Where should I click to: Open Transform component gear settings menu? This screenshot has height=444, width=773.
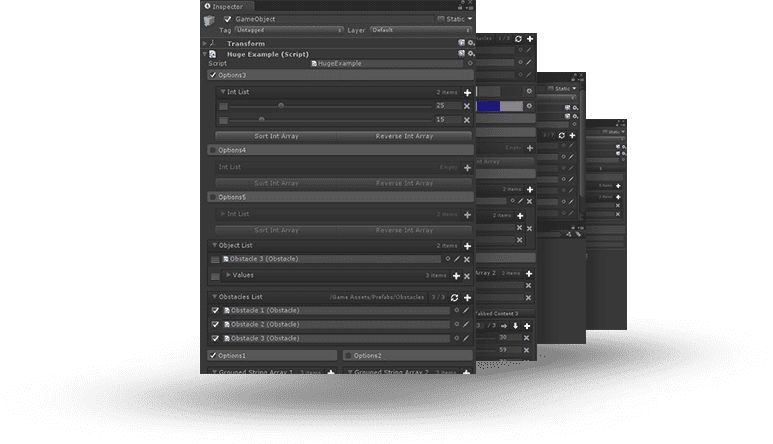[x=471, y=43]
